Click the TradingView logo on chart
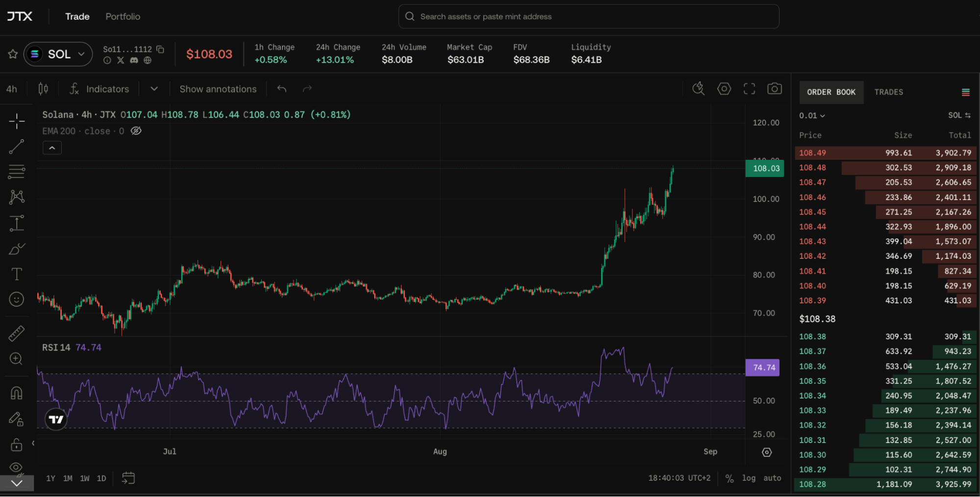This screenshot has width=980, height=497. (x=56, y=420)
